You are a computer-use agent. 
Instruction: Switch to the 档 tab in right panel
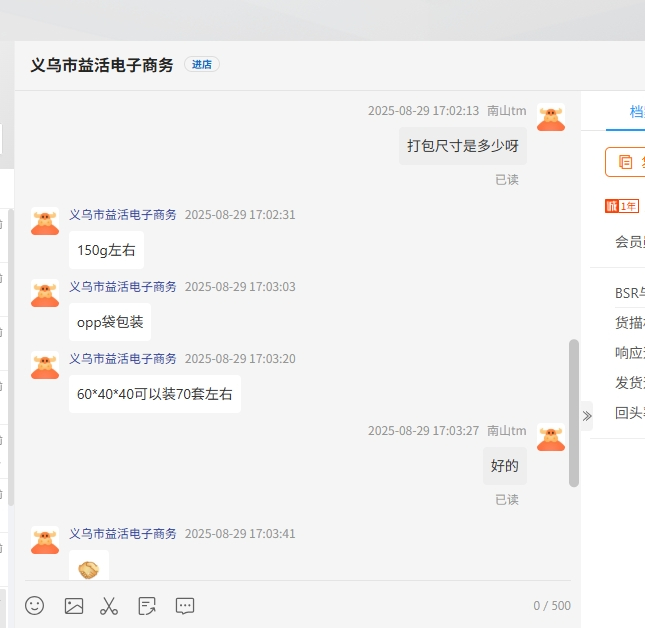click(x=636, y=111)
